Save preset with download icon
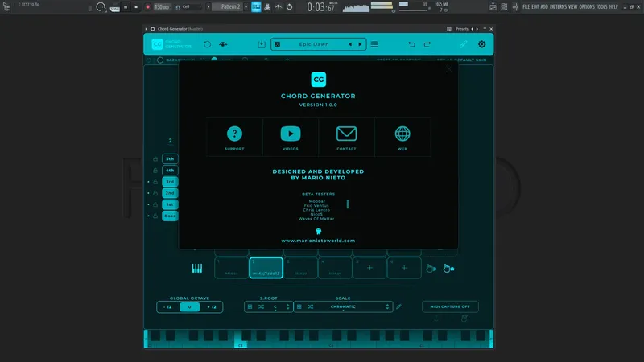 coord(261,44)
